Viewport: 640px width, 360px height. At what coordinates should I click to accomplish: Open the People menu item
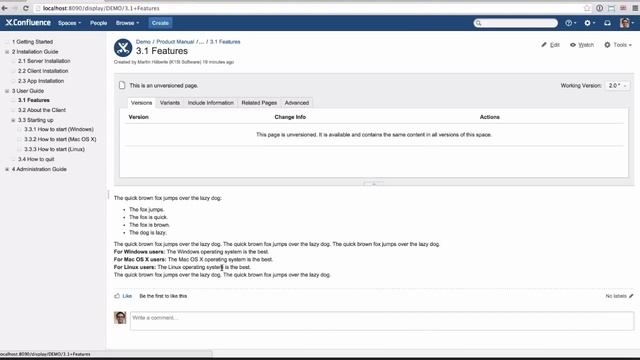tap(98, 23)
